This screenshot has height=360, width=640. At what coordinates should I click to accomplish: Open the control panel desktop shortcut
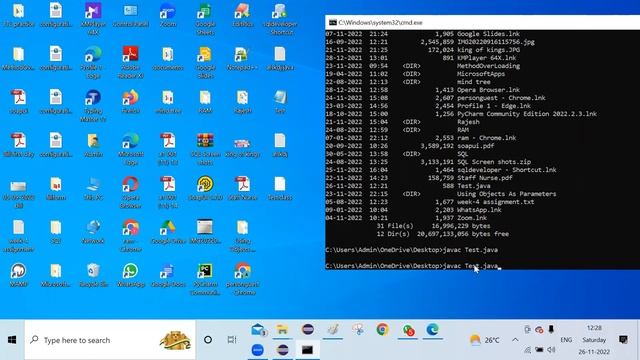click(131, 15)
